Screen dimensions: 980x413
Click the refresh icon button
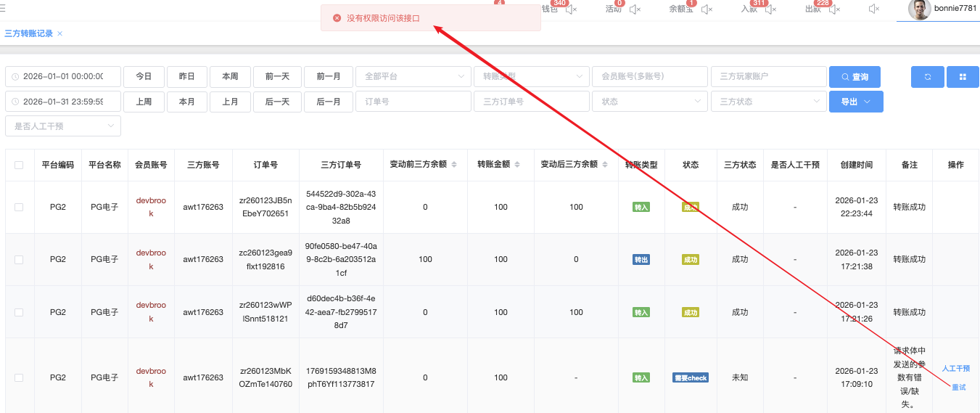(x=927, y=77)
